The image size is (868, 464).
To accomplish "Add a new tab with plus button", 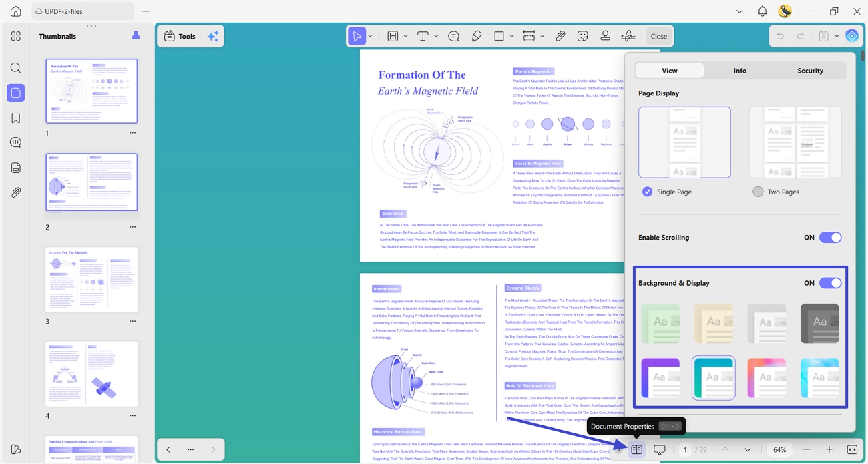I will coord(146,11).
